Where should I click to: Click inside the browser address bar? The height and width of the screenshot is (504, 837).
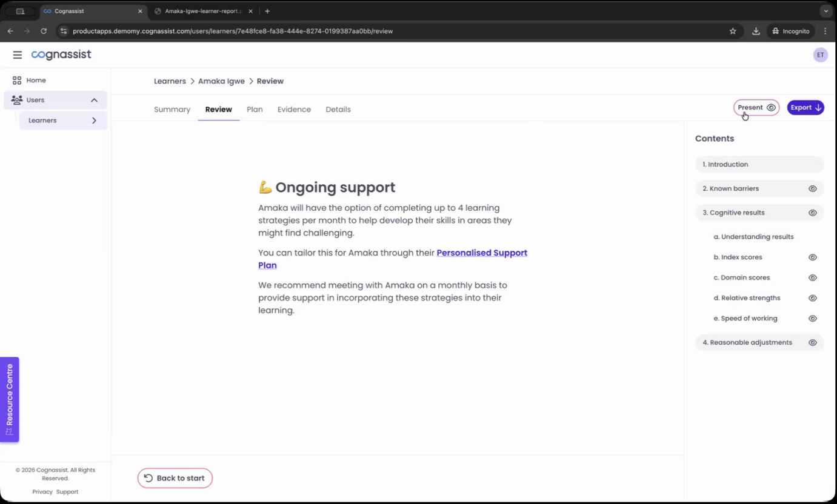pyautogui.click(x=303, y=31)
